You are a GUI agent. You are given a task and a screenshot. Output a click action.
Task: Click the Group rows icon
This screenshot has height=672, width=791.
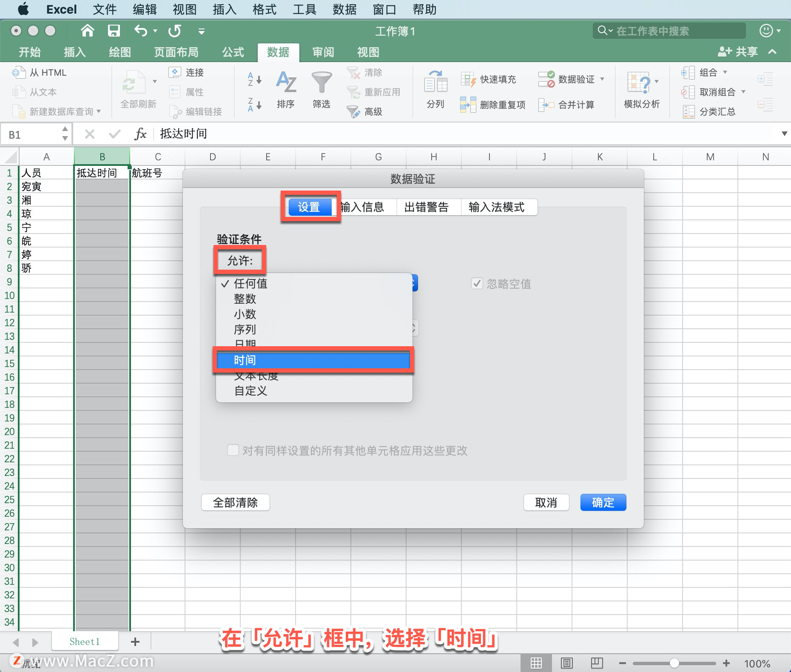coord(687,73)
